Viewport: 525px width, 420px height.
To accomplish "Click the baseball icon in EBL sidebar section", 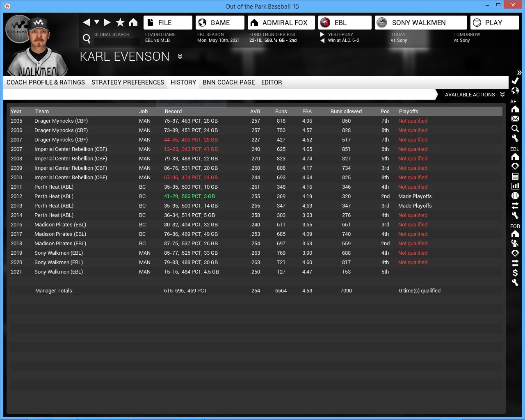I will (x=515, y=196).
